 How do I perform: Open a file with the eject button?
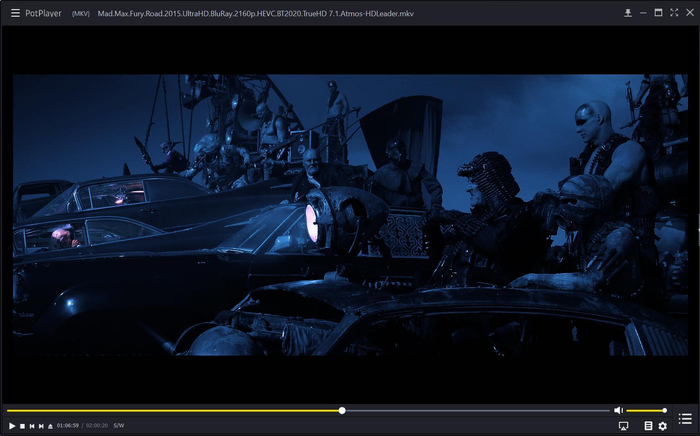tap(50, 426)
